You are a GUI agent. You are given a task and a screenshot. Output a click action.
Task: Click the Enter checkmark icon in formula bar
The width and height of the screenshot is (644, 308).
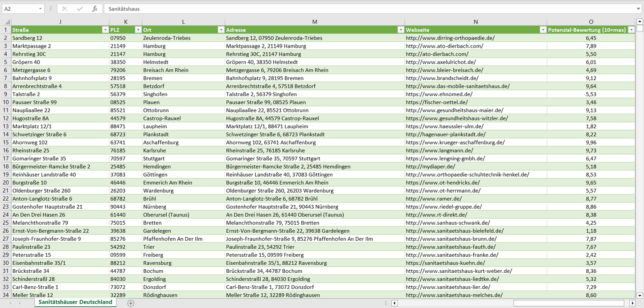coord(80,8)
